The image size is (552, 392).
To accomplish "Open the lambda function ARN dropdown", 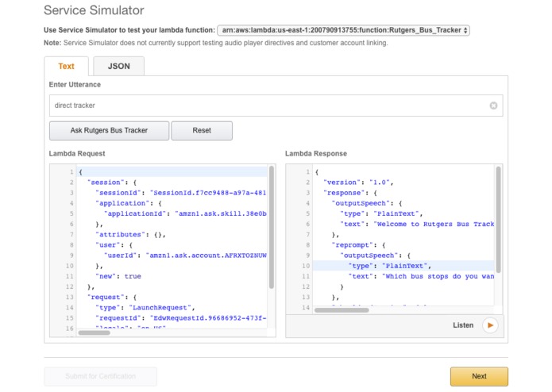I will [343, 30].
